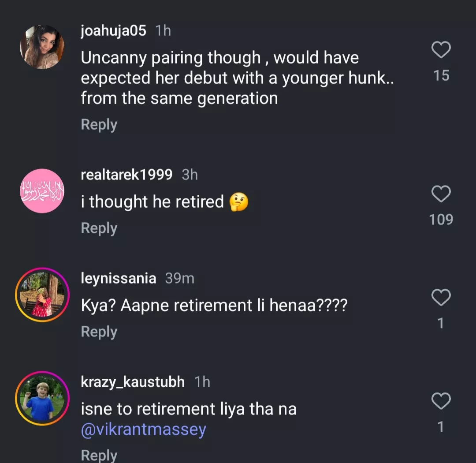Image resolution: width=476 pixels, height=463 pixels.
Task: Reply to krazy_kaustubh's comment
Action: pos(99,455)
